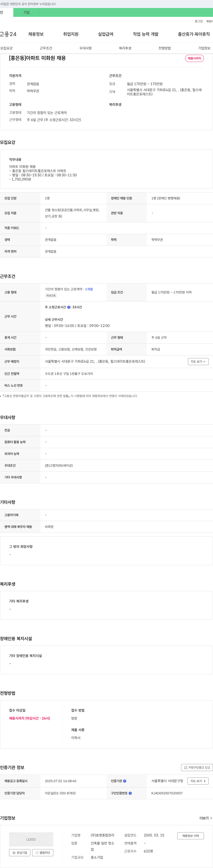Screen dimensions: 213x868
Task: Click the 주 소정근로시간 help icon
Action: [x=69, y=307]
